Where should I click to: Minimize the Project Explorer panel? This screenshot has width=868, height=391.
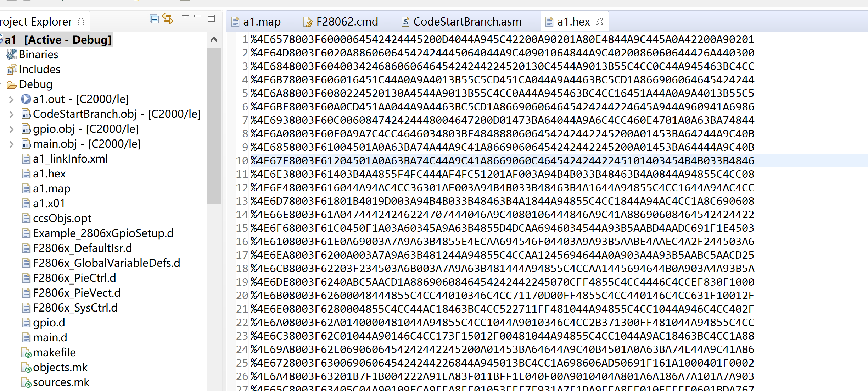coord(198,17)
